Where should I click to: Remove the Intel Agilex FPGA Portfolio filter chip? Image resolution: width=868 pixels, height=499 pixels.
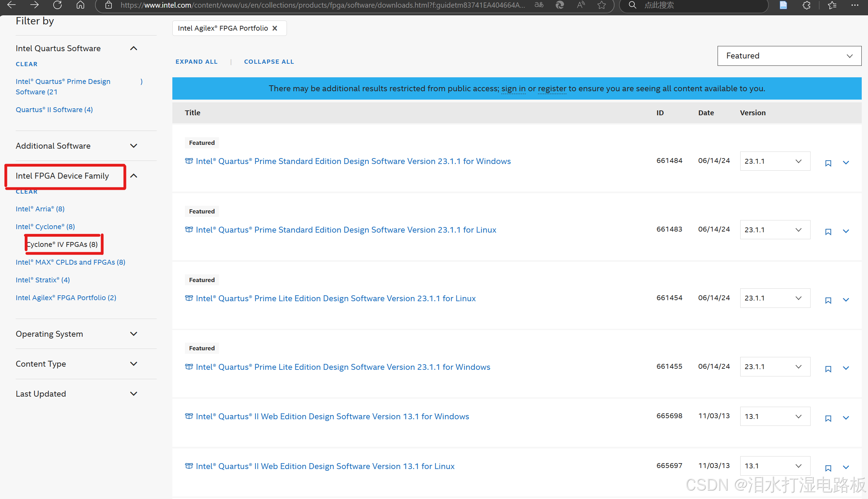point(275,28)
